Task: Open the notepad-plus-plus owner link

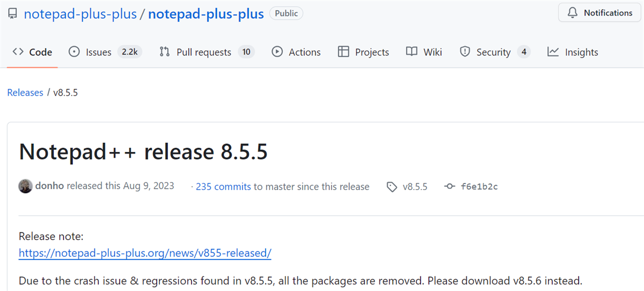Action: (x=80, y=13)
